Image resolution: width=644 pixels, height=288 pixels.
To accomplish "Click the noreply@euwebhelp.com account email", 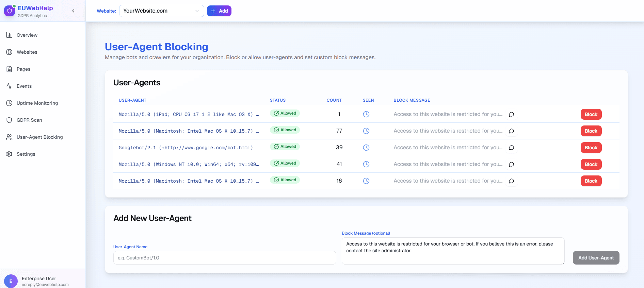I will point(45,285).
